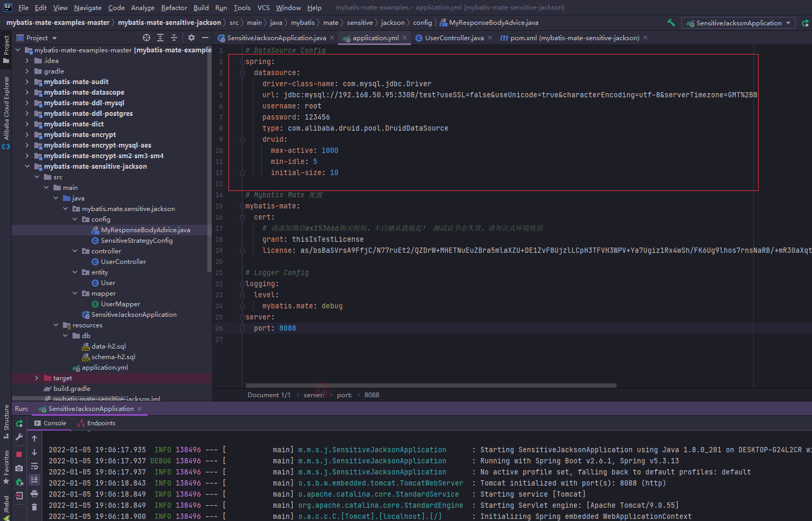
Task: Open Alibaba Cloud Explorer side panel
Action: (x=6, y=112)
